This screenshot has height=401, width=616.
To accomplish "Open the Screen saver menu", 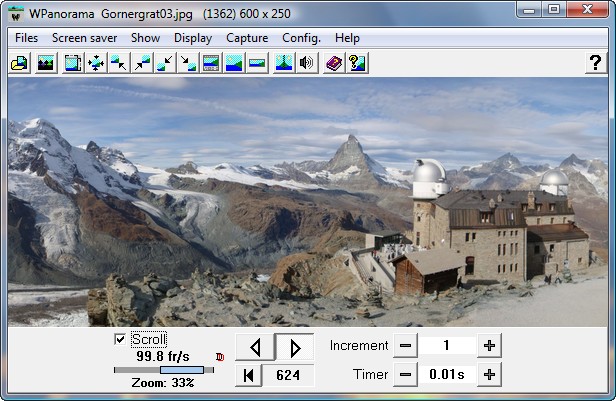I will point(84,38).
